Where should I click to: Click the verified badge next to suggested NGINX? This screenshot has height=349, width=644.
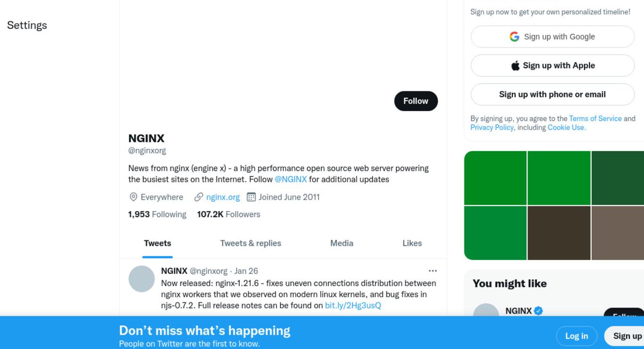pyautogui.click(x=538, y=311)
